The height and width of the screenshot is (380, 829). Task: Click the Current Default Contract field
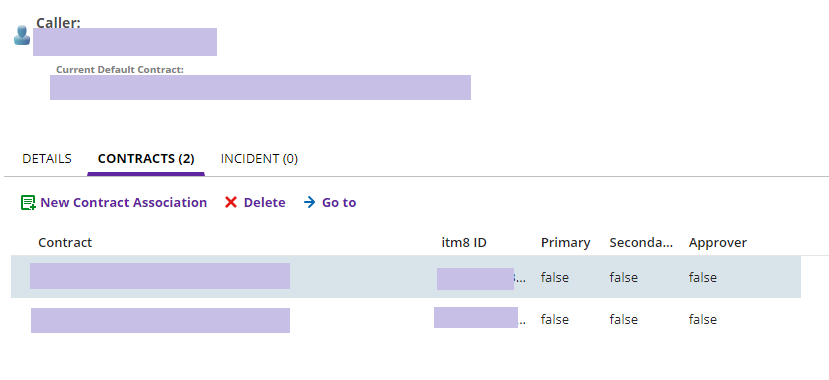coord(260,87)
